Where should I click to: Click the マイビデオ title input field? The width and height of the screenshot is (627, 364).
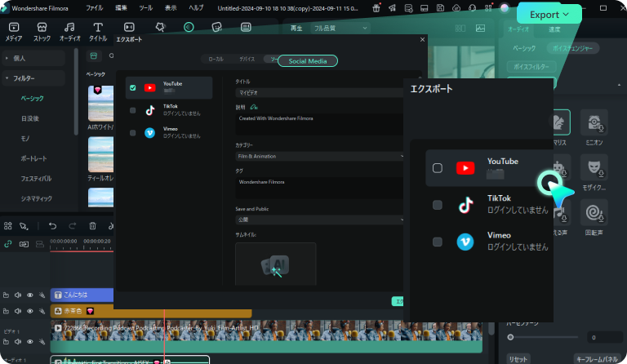(x=320, y=93)
